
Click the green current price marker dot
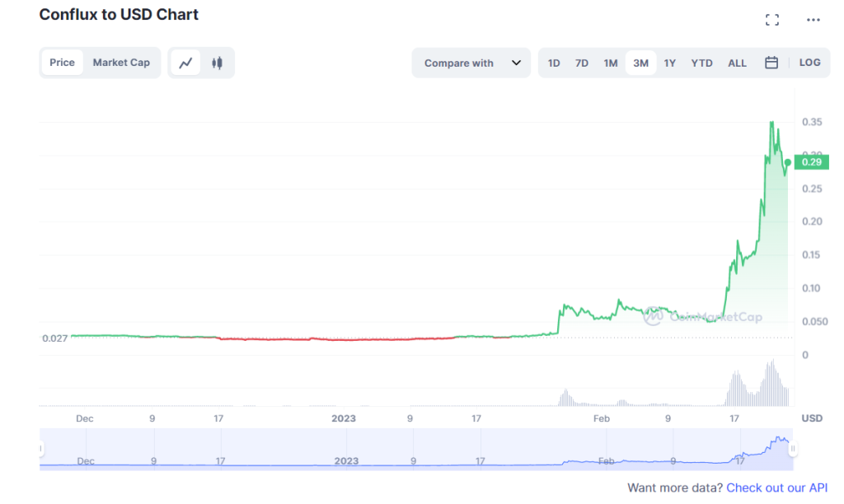787,162
